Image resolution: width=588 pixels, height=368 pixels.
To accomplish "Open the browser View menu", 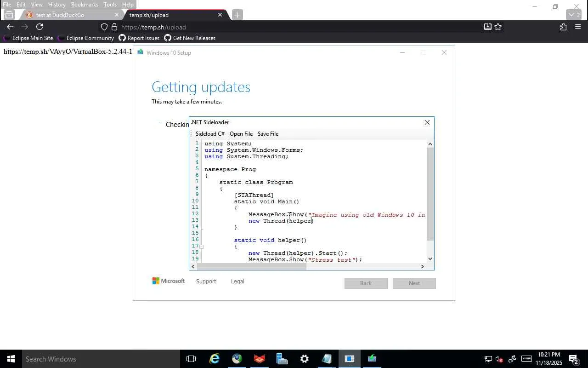I will 37,5.
